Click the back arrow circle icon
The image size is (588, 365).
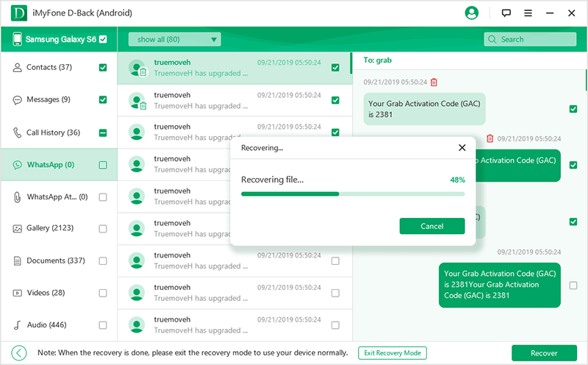pyautogui.click(x=19, y=353)
